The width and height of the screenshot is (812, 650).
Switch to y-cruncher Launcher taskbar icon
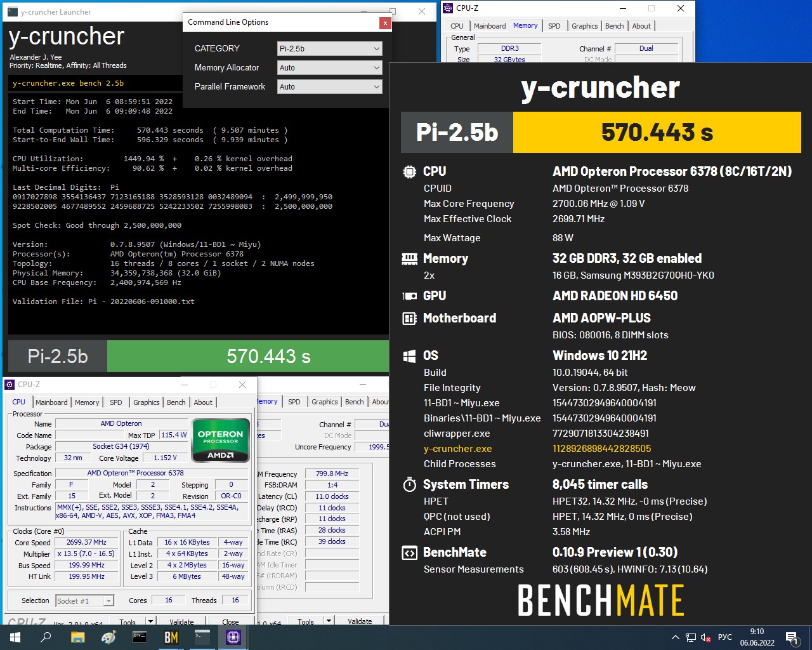(202, 637)
